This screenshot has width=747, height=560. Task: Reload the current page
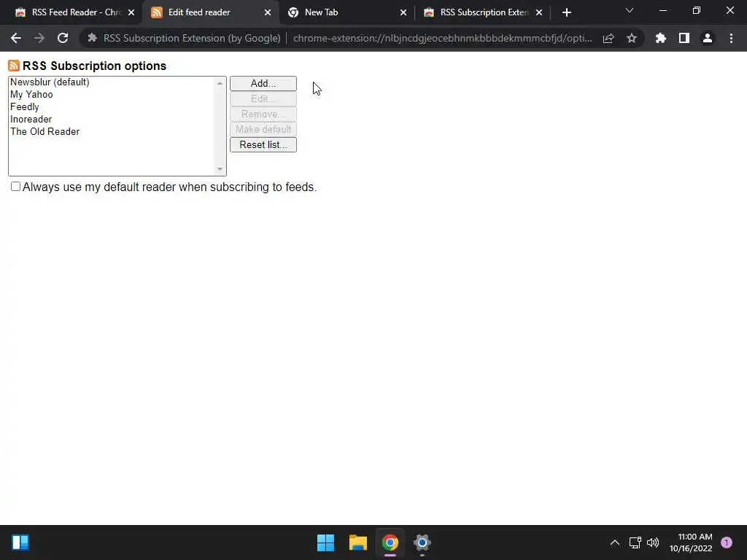tap(63, 38)
